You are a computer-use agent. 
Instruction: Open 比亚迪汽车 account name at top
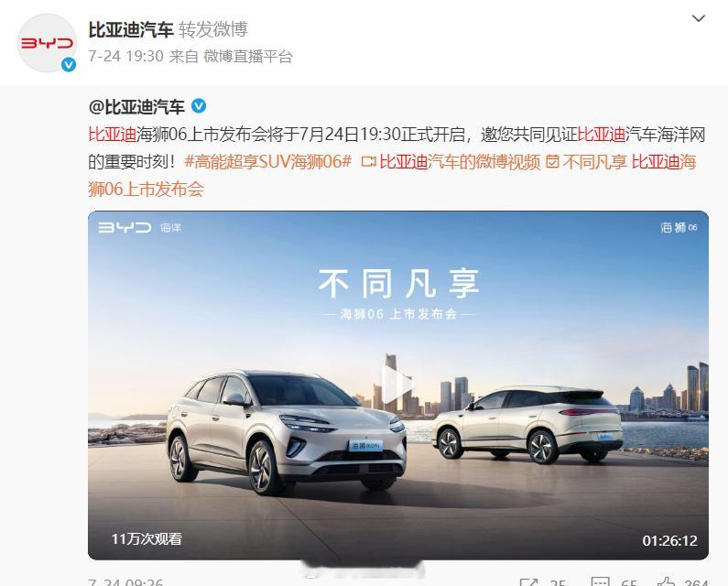coord(131,29)
